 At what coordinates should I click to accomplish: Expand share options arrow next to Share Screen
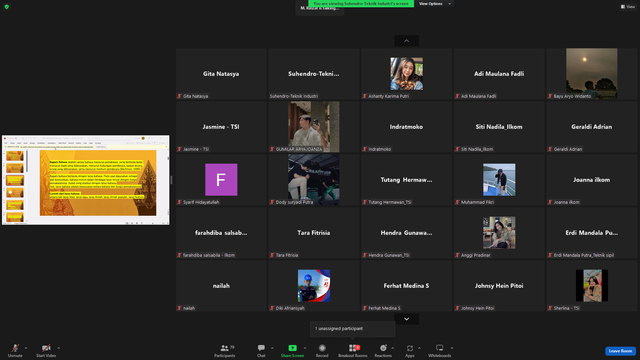coord(305,348)
